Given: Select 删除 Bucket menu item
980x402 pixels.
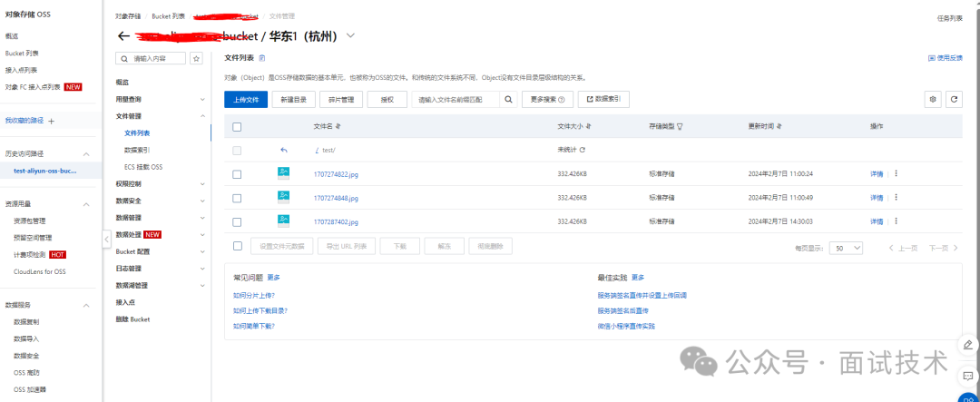Looking at the screenshot, I should point(132,319).
